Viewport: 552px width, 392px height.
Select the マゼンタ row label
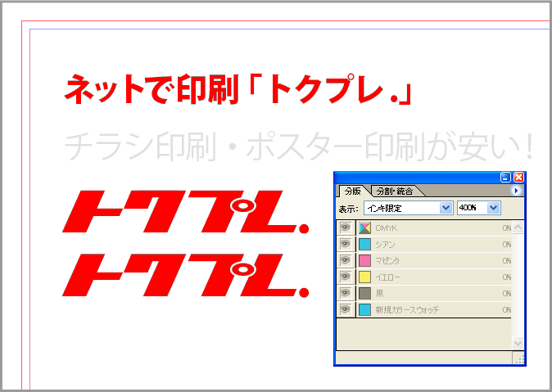[387, 261]
